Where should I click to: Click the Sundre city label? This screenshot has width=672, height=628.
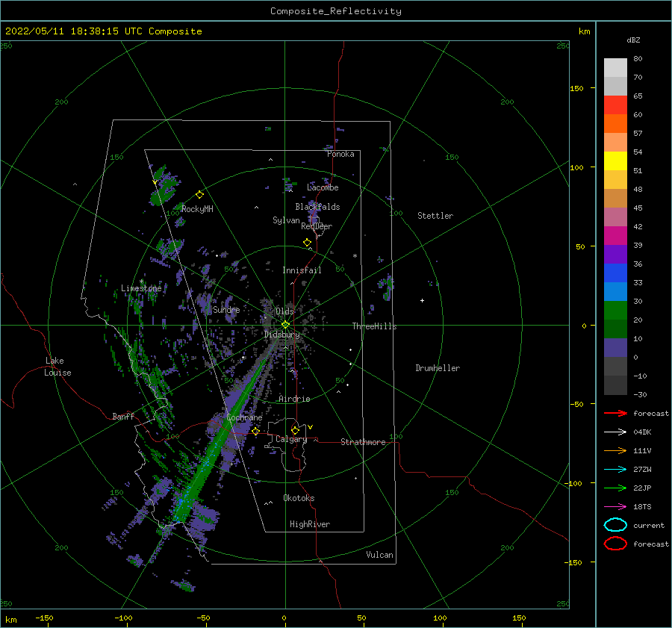click(x=226, y=309)
